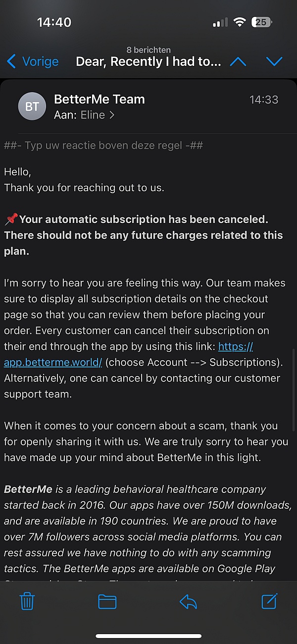
Task: Tap the Wi-Fi icon in status bar
Action: point(240,22)
